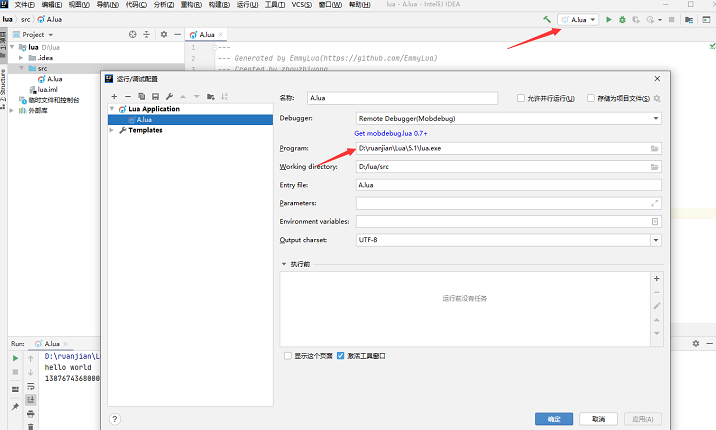Enable the allow parallel run checkbox
716x430 pixels.
tap(521, 98)
